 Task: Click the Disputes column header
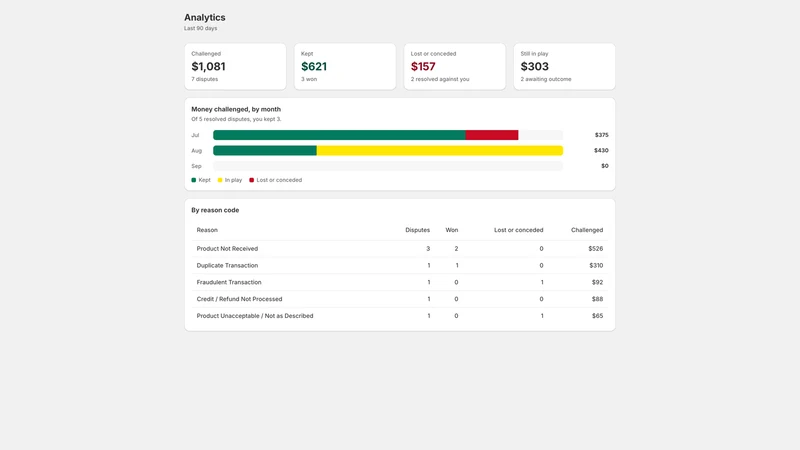[417, 230]
